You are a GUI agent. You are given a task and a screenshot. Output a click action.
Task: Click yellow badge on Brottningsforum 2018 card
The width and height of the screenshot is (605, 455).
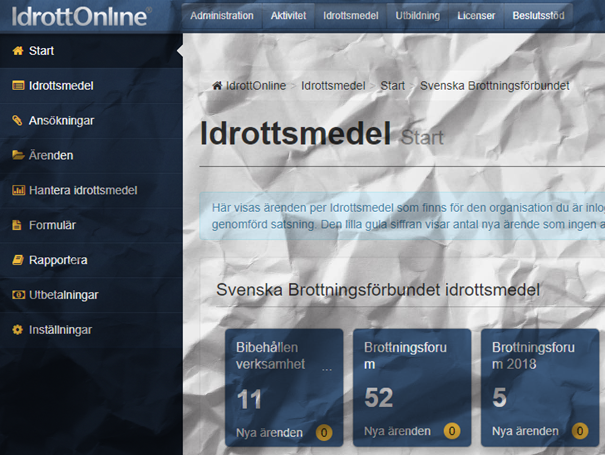580,431
